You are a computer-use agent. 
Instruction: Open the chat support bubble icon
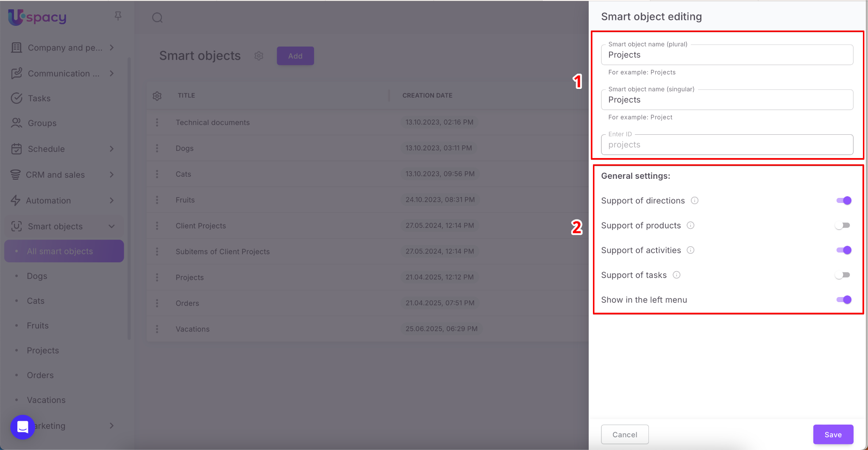22,427
